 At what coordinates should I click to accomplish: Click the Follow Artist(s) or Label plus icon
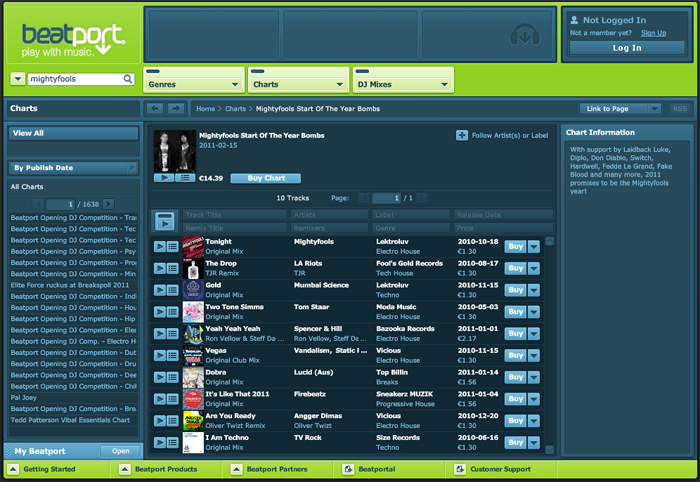pyautogui.click(x=462, y=135)
